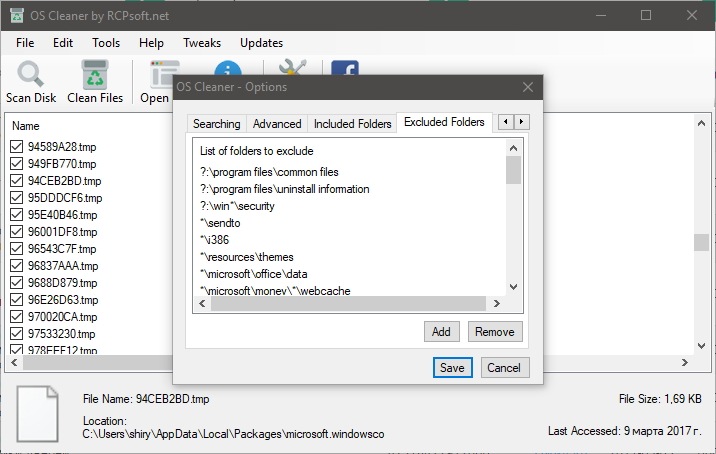
Task: Click Cancel in Options dialog
Action: pyautogui.click(x=504, y=368)
